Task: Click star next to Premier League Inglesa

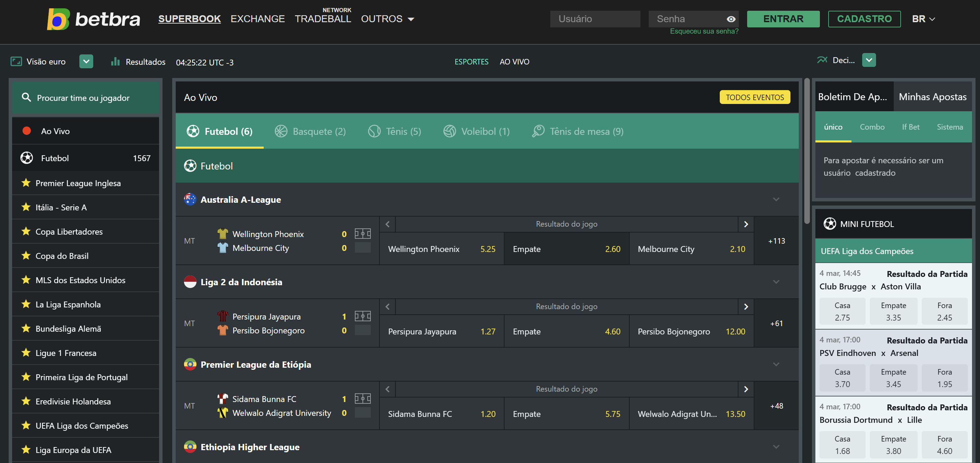Action: 26,183
